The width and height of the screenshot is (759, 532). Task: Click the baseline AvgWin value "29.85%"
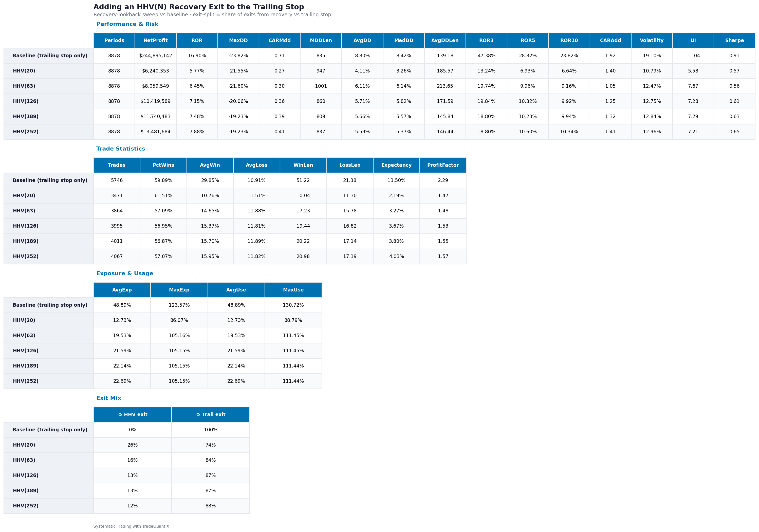point(210,180)
